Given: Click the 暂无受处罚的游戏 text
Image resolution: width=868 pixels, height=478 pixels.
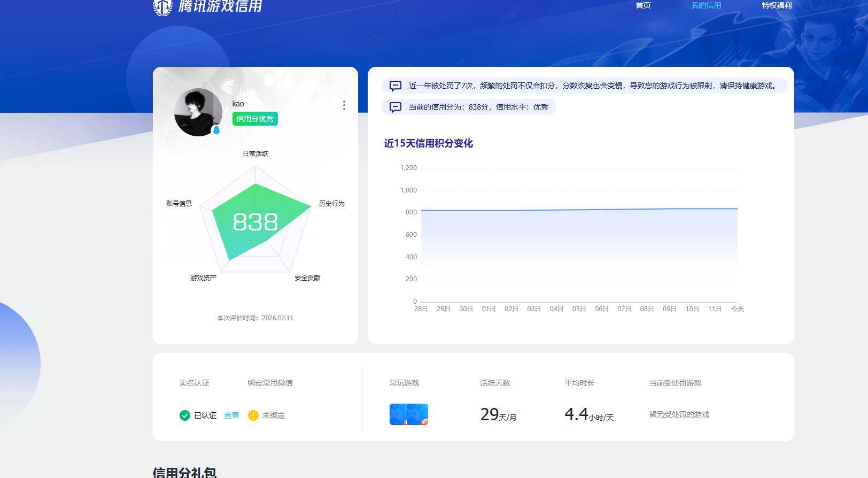Looking at the screenshot, I should pyautogui.click(x=679, y=414).
